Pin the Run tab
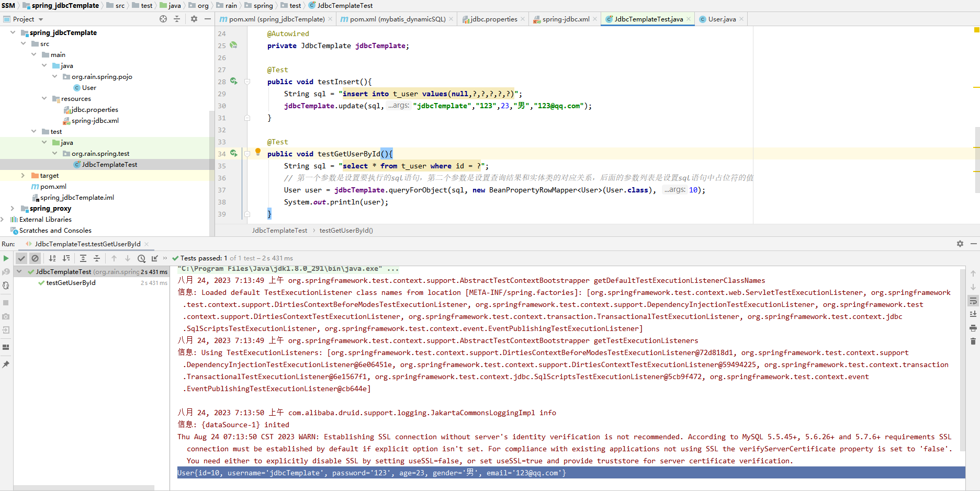The height and width of the screenshot is (491, 980). pyautogui.click(x=6, y=364)
